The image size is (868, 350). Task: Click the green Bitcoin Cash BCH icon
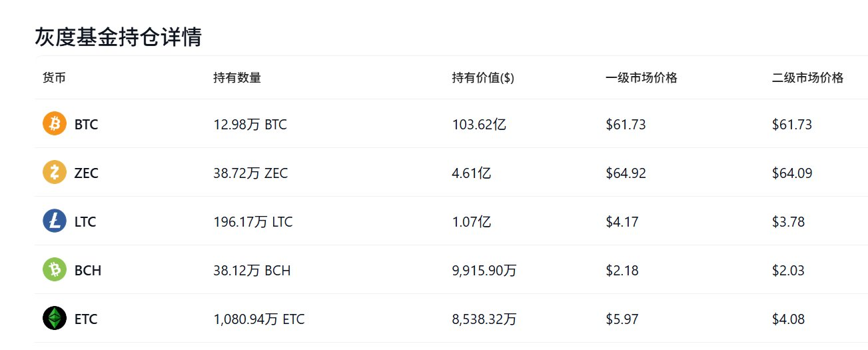55,270
